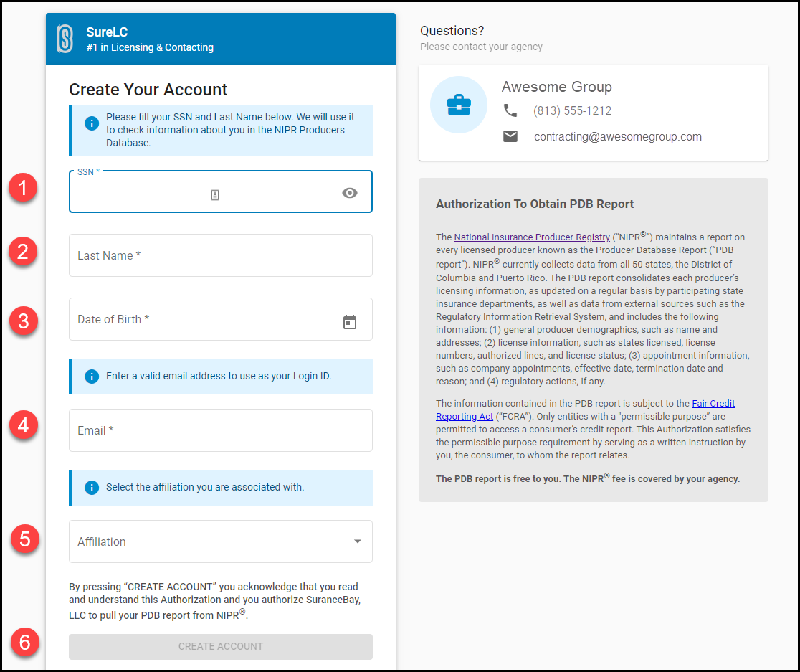Click the '#1 in Licensing & Contacting' tagline
Screen dimensions: 800x672
pyautogui.click(x=150, y=47)
